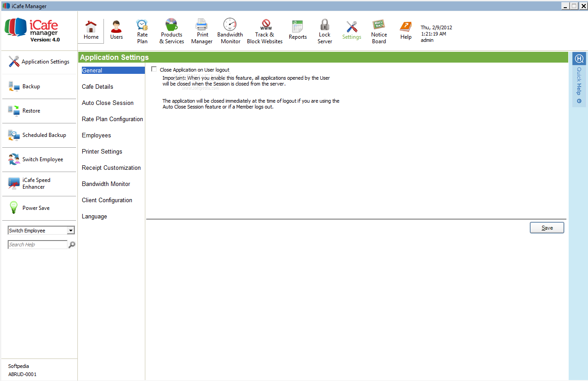This screenshot has width=588, height=381.
Task: Select Auto Close Session item
Action: pos(108,103)
